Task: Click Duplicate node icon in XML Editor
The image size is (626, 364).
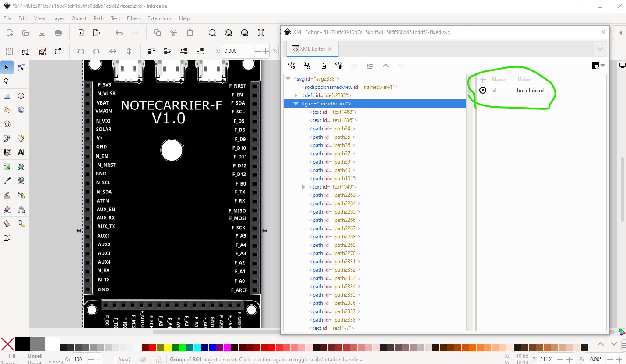Action: 323,66
